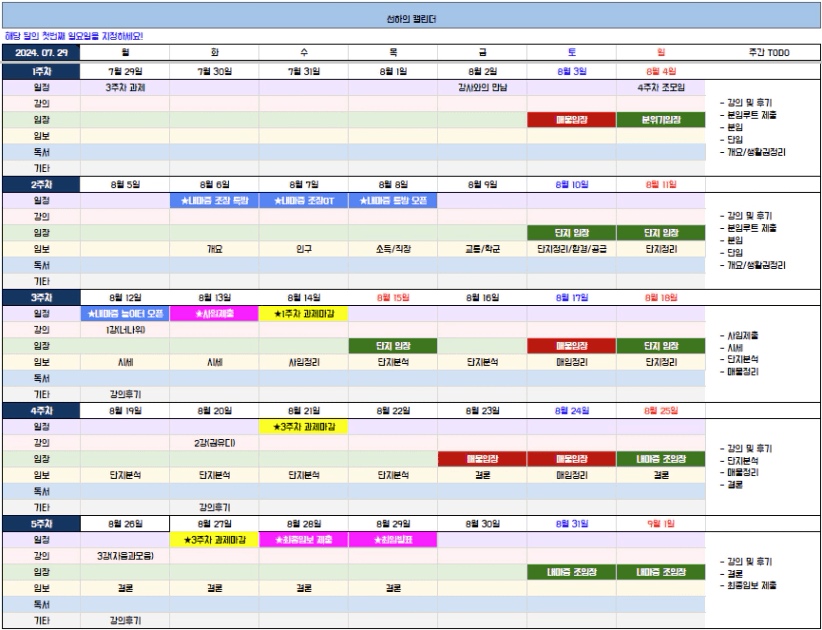
Task: Click the 선하의 캘린더 title bar
Action: (411, 19)
